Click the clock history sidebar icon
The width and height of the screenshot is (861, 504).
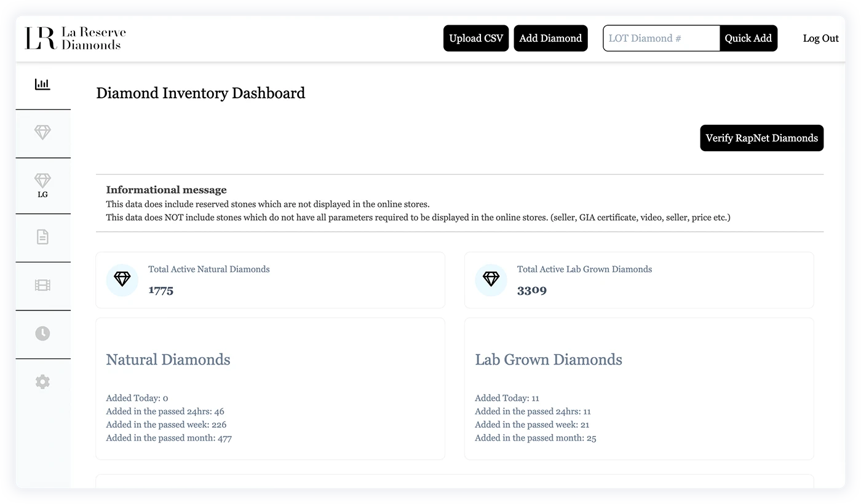pyautogui.click(x=42, y=334)
